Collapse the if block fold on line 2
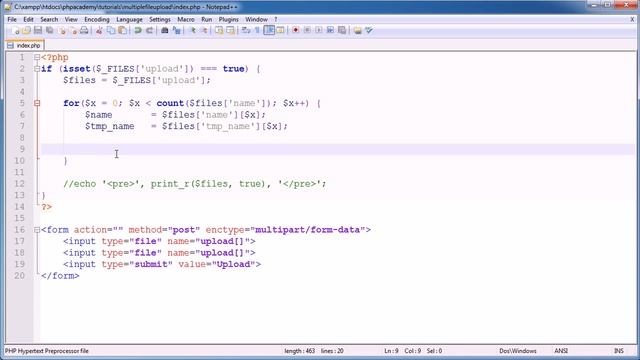 pyautogui.click(x=37, y=69)
